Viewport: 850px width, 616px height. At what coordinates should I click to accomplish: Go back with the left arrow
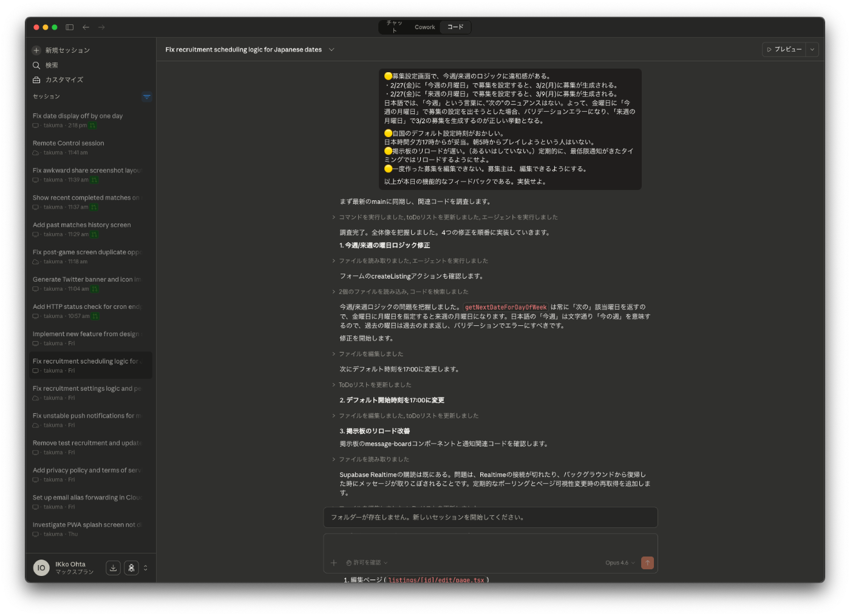[86, 27]
